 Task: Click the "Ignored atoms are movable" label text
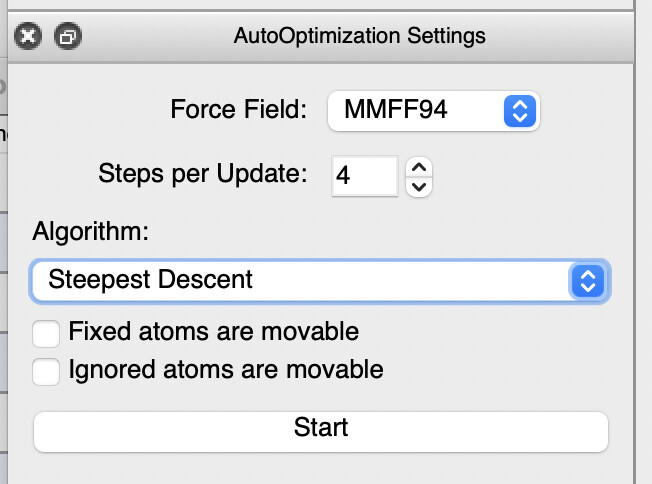point(225,370)
